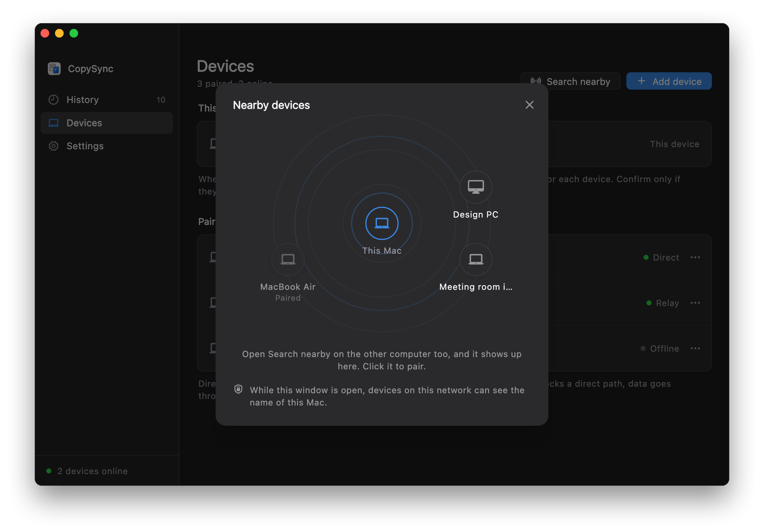This screenshot has height=532, width=764.
Task: Click the Devices laptop icon in sidebar
Action: (54, 123)
